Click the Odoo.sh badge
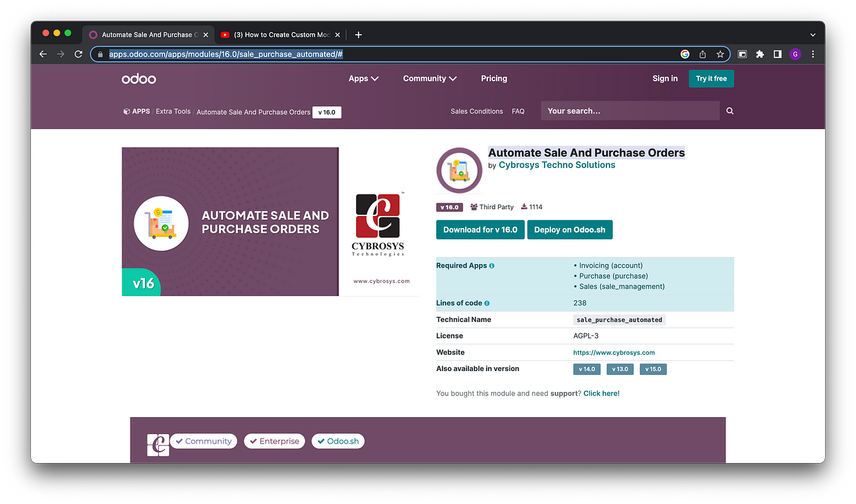The height and width of the screenshot is (504, 856). 338,442
